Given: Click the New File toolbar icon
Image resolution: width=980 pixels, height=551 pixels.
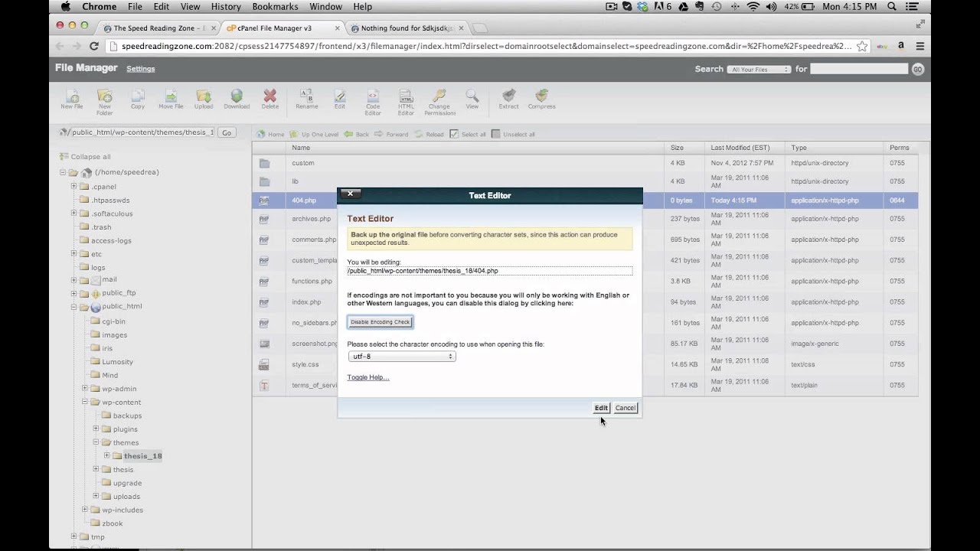Looking at the screenshot, I should coord(72,99).
